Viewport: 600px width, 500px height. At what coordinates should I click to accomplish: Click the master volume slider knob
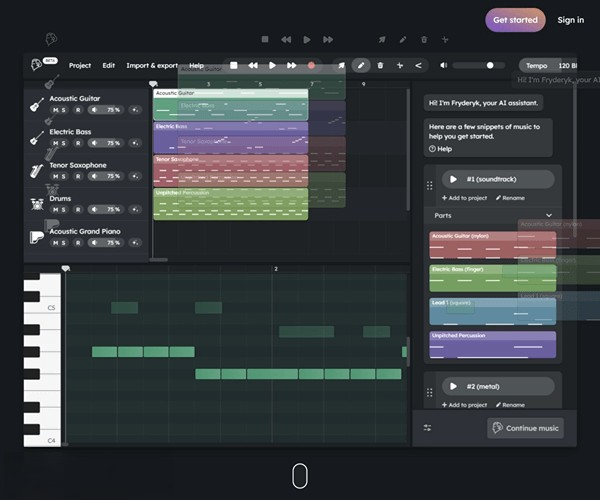(490, 65)
